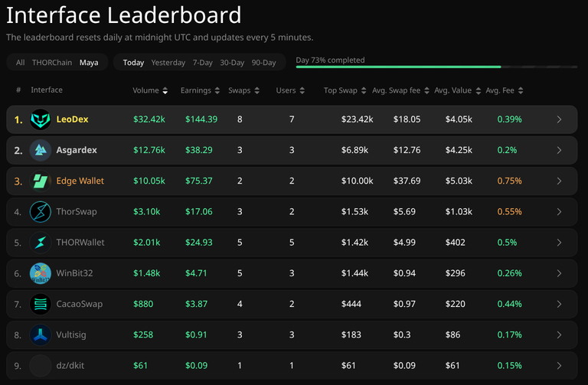Select the THORChain filter tab
The height and width of the screenshot is (385, 588).
point(52,63)
